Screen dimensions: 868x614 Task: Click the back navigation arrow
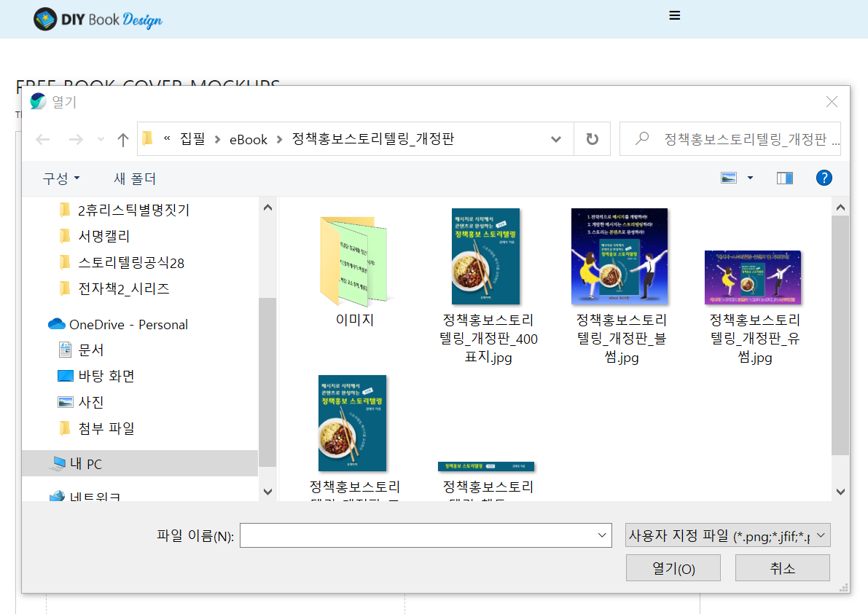click(x=43, y=139)
